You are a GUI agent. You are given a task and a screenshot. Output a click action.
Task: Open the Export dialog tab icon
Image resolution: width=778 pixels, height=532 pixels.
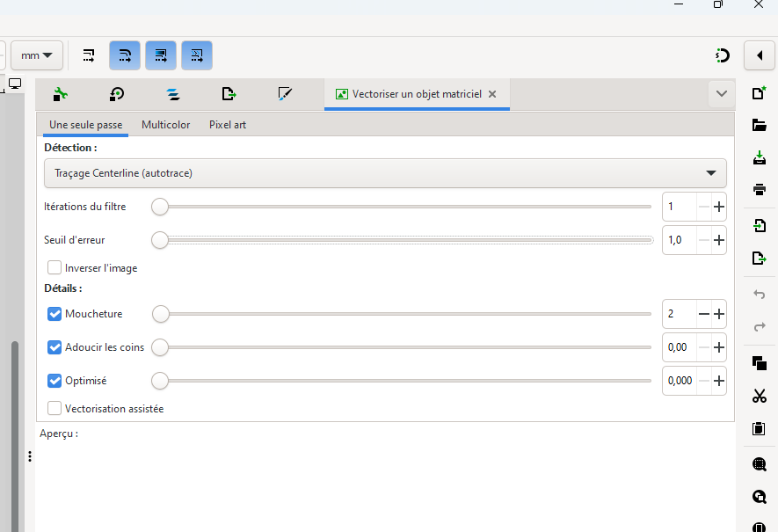[x=229, y=94]
